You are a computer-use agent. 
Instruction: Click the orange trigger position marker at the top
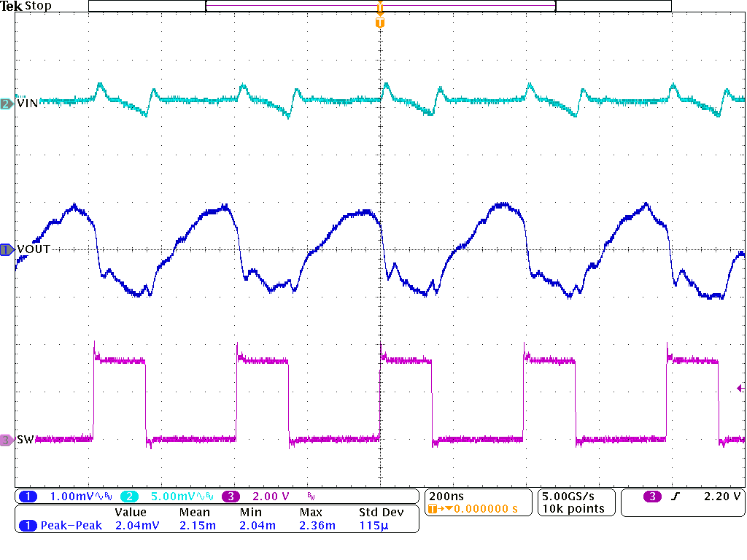pos(379,9)
